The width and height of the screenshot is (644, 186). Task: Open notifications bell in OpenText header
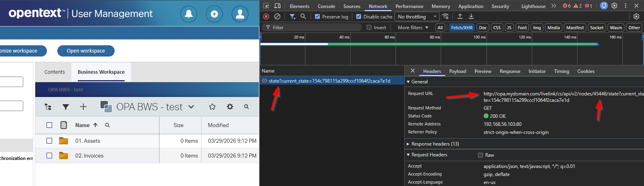tap(189, 14)
